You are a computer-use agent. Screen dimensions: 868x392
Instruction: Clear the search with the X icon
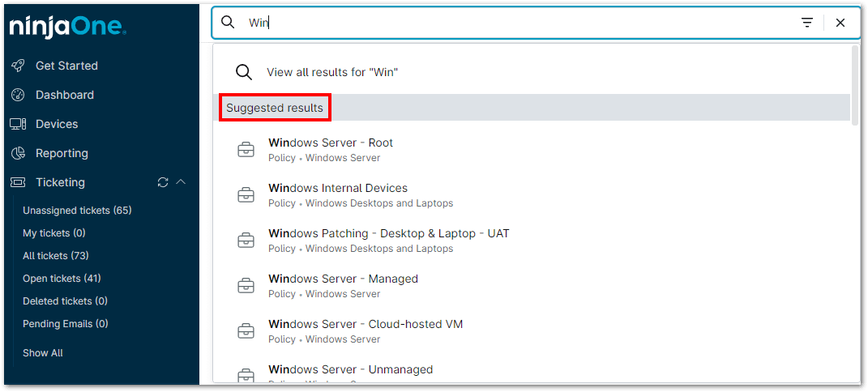tap(840, 23)
